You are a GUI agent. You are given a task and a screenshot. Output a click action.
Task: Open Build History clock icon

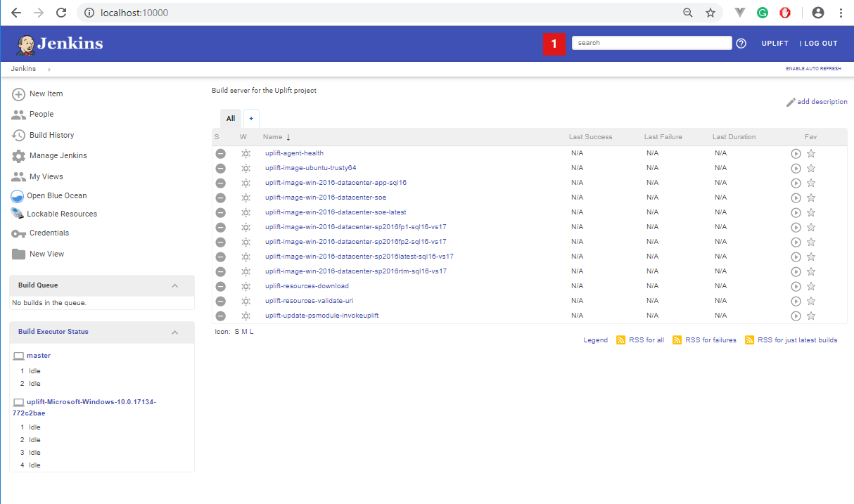(19, 135)
